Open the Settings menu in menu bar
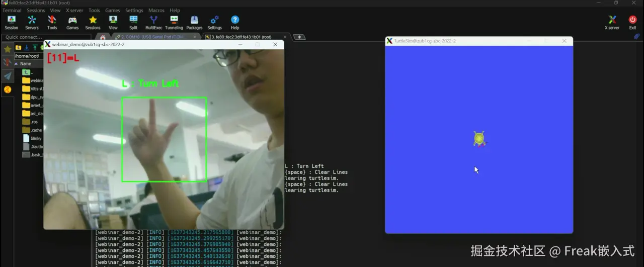Viewport: 644px width, 267px height. [x=134, y=10]
